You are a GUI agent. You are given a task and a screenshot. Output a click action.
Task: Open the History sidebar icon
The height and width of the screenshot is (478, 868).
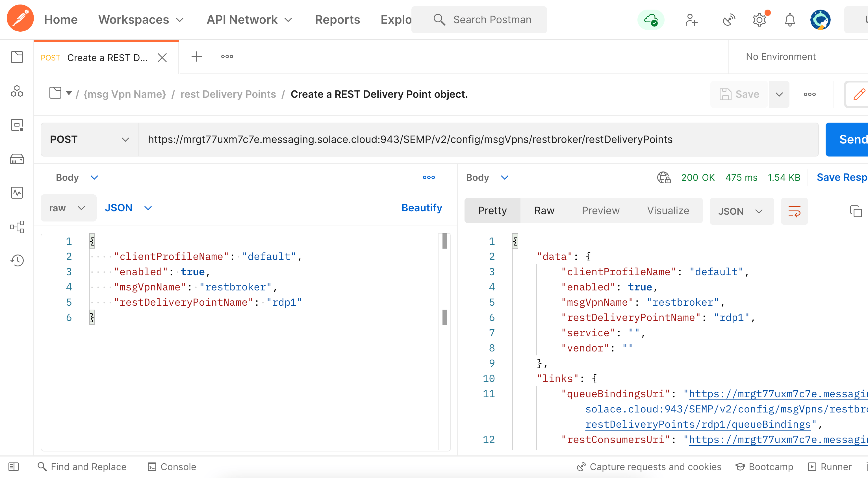coord(17,260)
